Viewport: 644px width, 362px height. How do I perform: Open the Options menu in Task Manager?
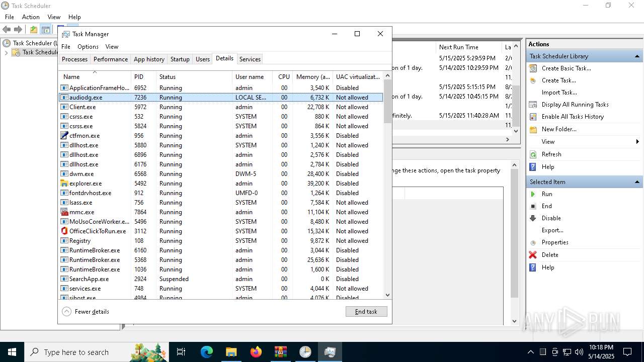pyautogui.click(x=88, y=47)
